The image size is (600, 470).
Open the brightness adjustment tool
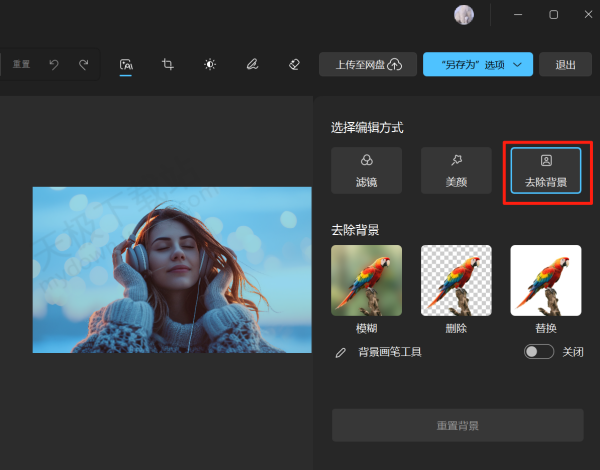(210, 64)
